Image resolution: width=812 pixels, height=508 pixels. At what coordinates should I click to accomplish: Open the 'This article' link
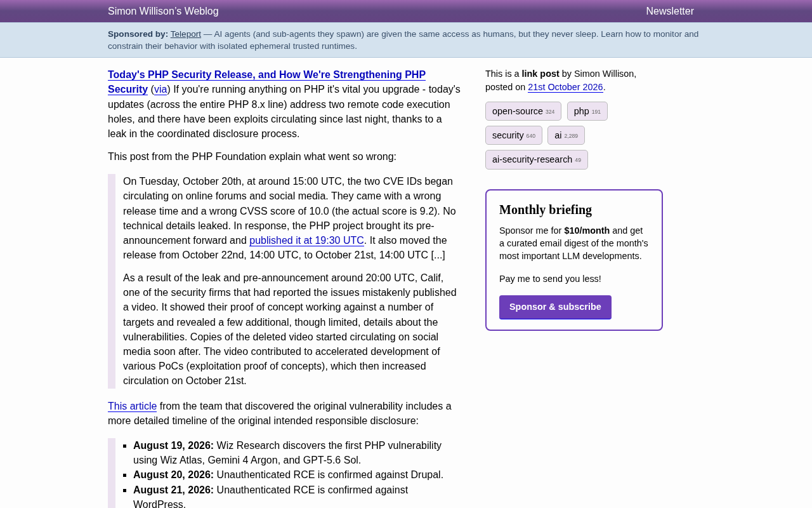[x=132, y=406]
